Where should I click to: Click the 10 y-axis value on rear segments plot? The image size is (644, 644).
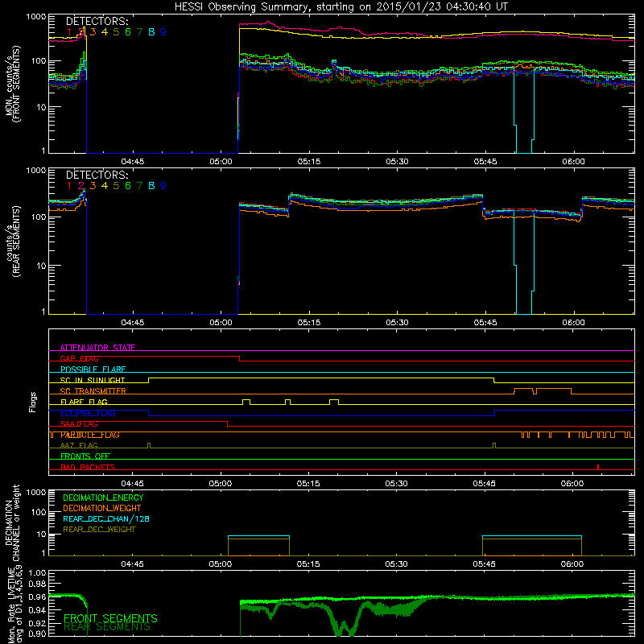click(x=41, y=266)
